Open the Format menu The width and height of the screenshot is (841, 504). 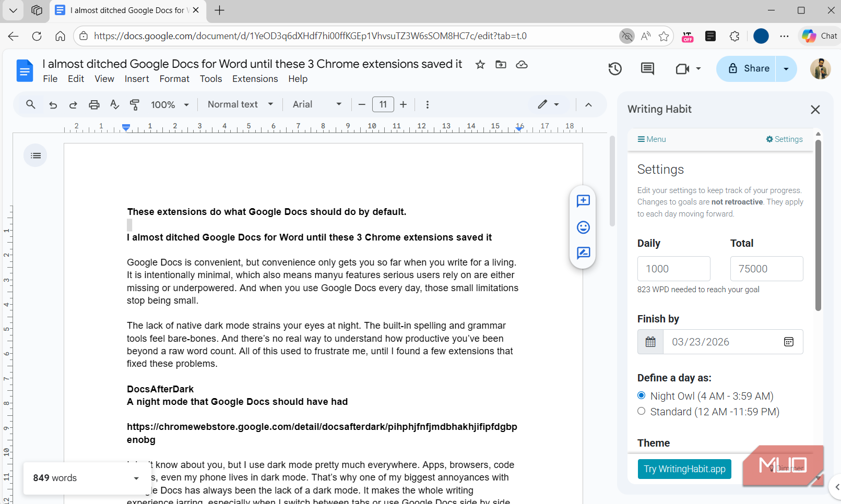tap(174, 79)
